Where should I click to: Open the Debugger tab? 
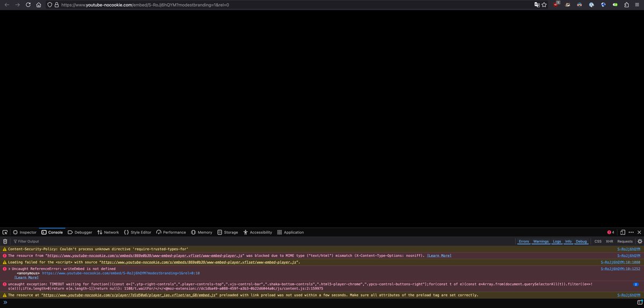[80, 232]
